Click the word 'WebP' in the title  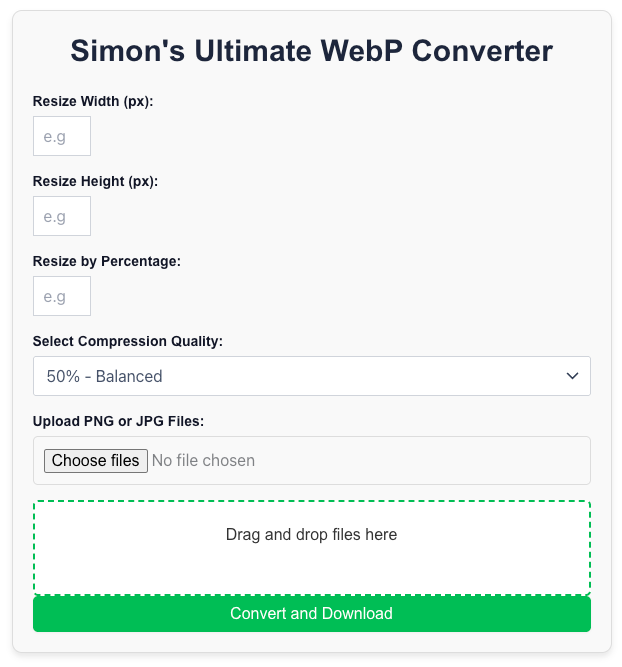coord(361,51)
